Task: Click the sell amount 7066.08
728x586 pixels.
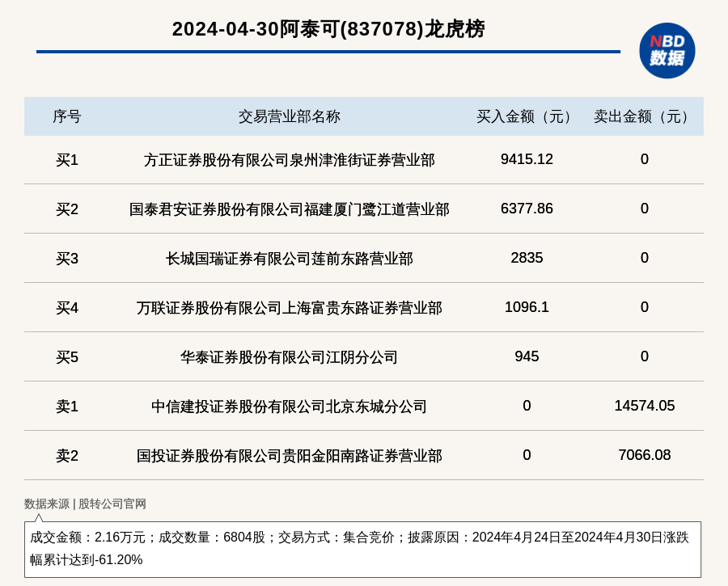Action: point(645,455)
